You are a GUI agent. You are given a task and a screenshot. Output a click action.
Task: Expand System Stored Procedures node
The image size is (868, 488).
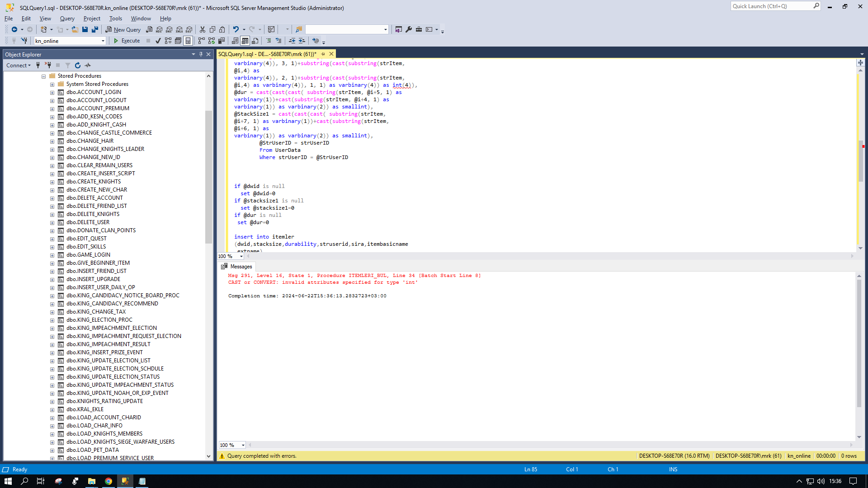52,84
